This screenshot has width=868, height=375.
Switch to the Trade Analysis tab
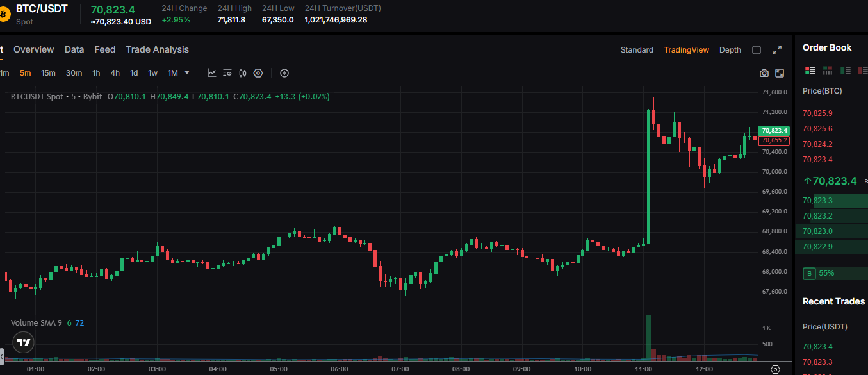click(157, 49)
